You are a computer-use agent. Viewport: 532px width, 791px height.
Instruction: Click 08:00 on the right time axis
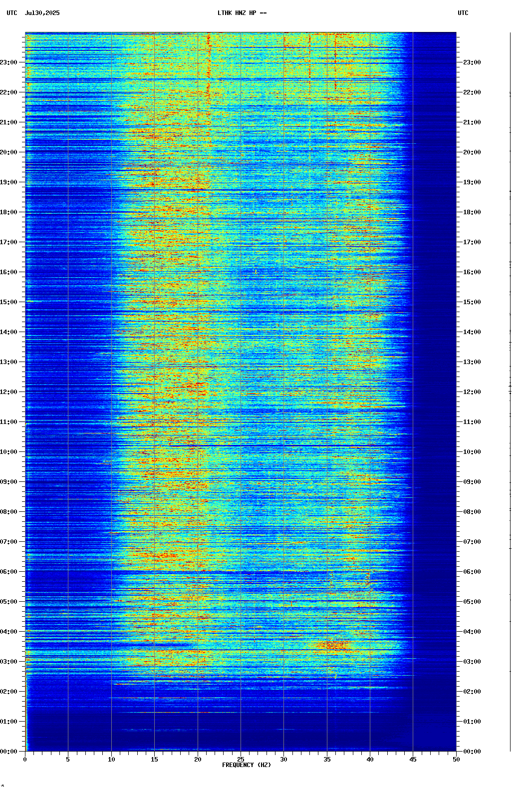pos(472,512)
